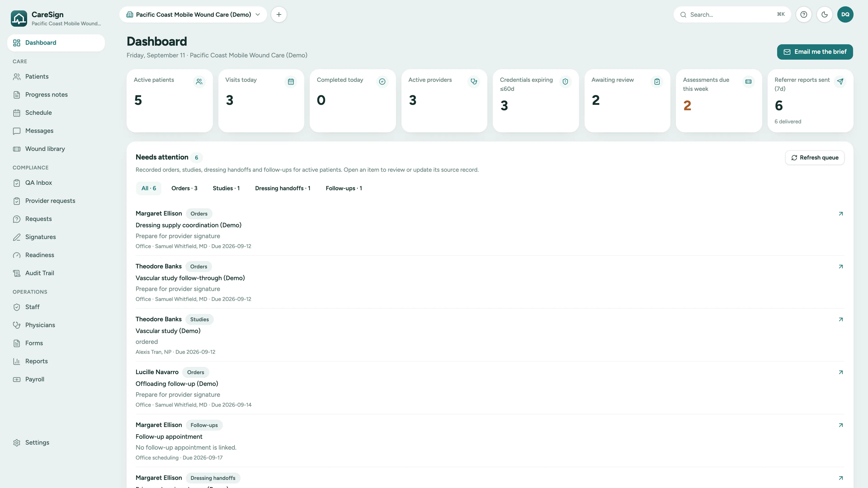
Task: Select the All · 6 filter tab
Action: click(x=149, y=188)
